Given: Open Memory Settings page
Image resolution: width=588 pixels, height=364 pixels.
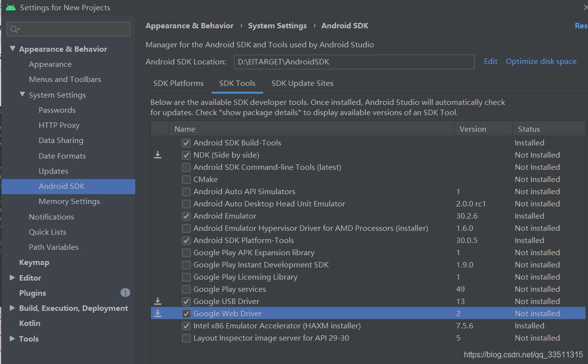Looking at the screenshot, I should [69, 202].
